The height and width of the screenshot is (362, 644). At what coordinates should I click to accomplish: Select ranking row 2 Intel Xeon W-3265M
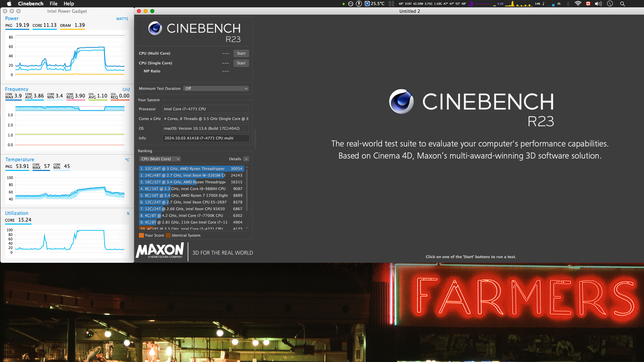tap(191, 175)
